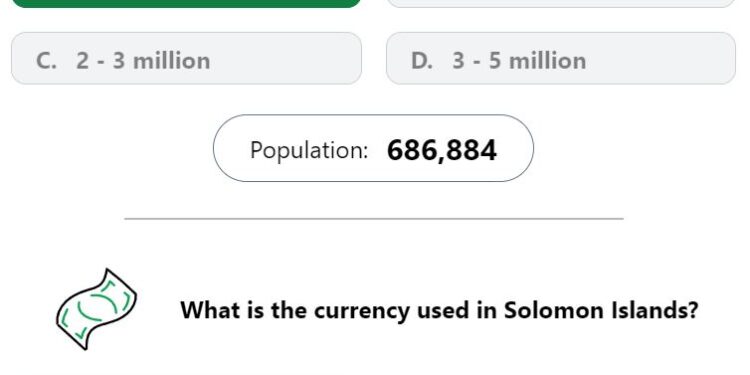The width and height of the screenshot is (750, 375).
Task: Click the green highlighted answer at top left
Action: tap(186, 4)
